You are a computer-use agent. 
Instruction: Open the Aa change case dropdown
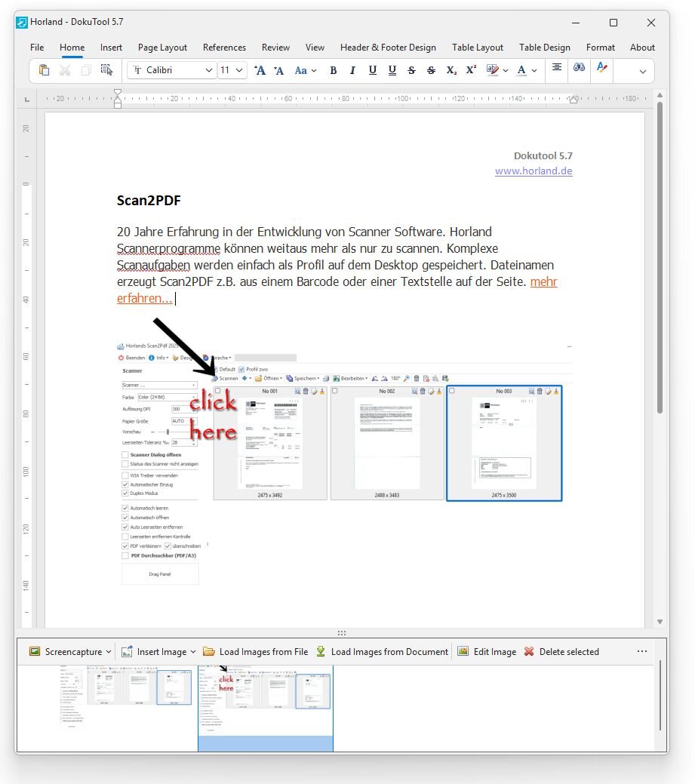[x=306, y=70]
